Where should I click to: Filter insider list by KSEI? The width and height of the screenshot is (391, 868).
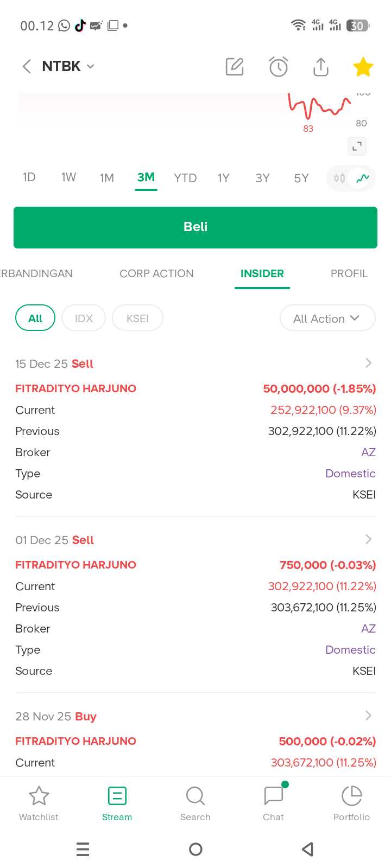pyautogui.click(x=137, y=318)
